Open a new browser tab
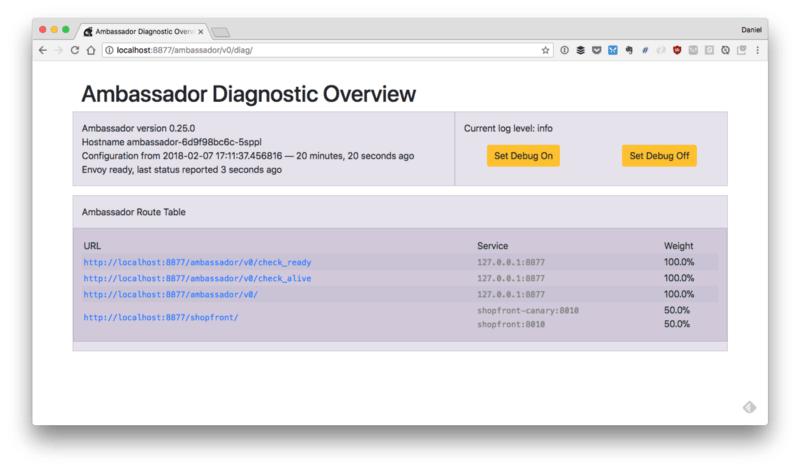Screen dimensions: 800x471 (221, 31)
